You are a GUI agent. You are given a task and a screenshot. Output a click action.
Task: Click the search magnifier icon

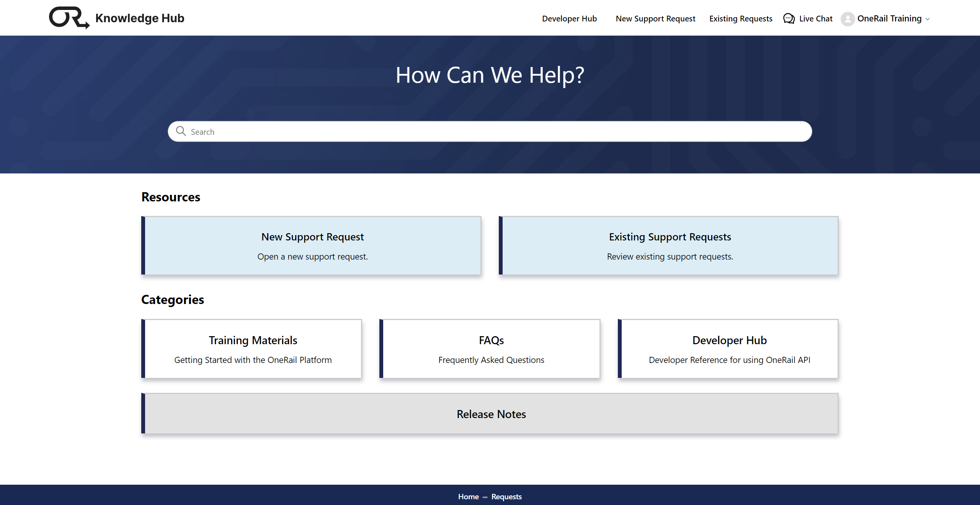pos(181,131)
